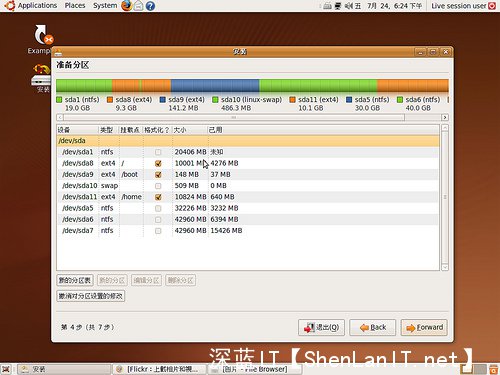Click the revert partition changes button

coord(91,296)
